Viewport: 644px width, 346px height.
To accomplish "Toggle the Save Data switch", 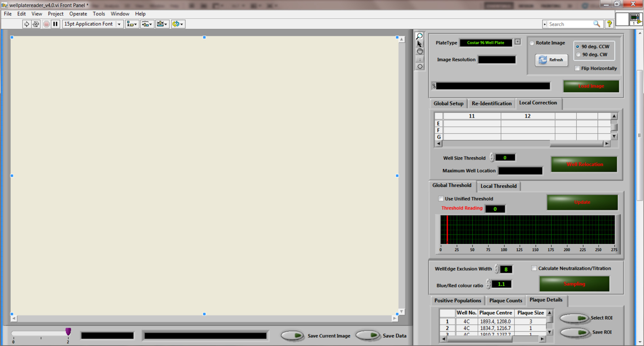I will [x=368, y=335].
